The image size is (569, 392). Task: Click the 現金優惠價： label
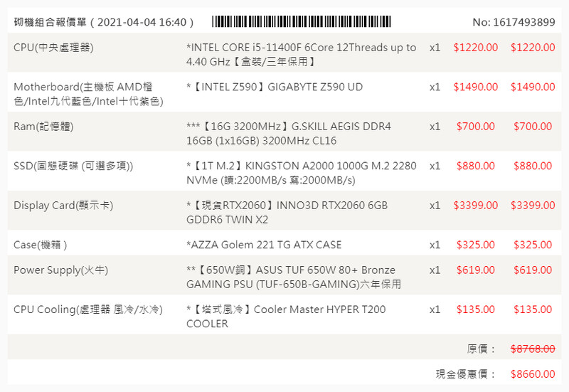click(466, 374)
